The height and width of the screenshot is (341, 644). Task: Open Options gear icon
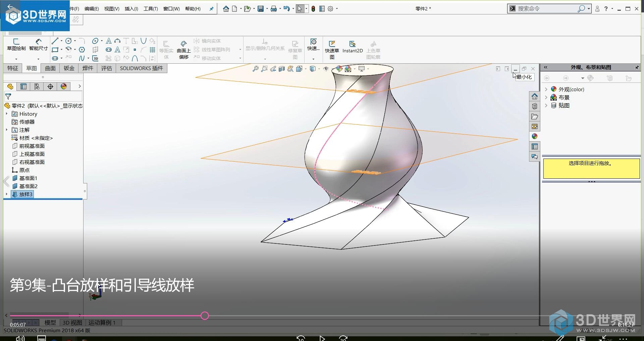pyautogui.click(x=330, y=9)
